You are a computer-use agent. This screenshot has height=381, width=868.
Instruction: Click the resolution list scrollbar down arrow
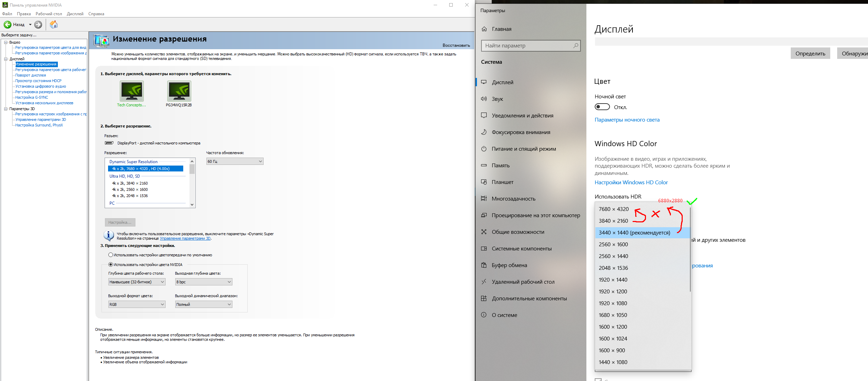point(192,205)
